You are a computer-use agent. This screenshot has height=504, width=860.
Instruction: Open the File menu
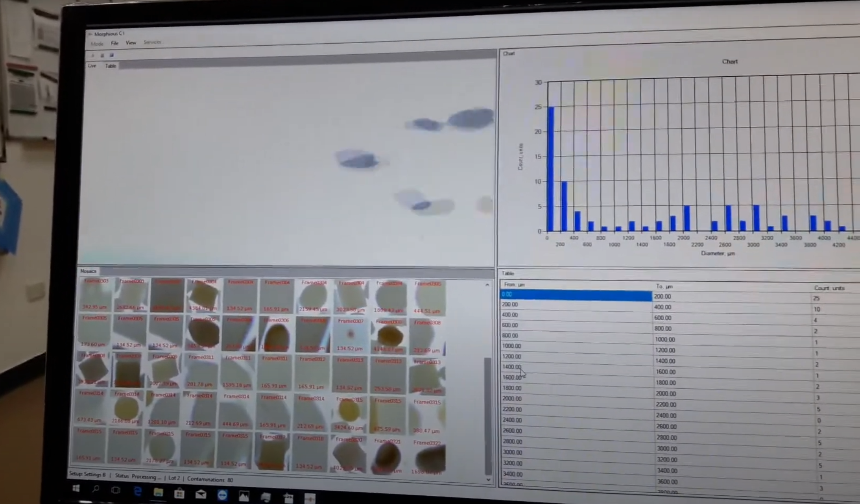pyautogui.click(x=114, y=43)
